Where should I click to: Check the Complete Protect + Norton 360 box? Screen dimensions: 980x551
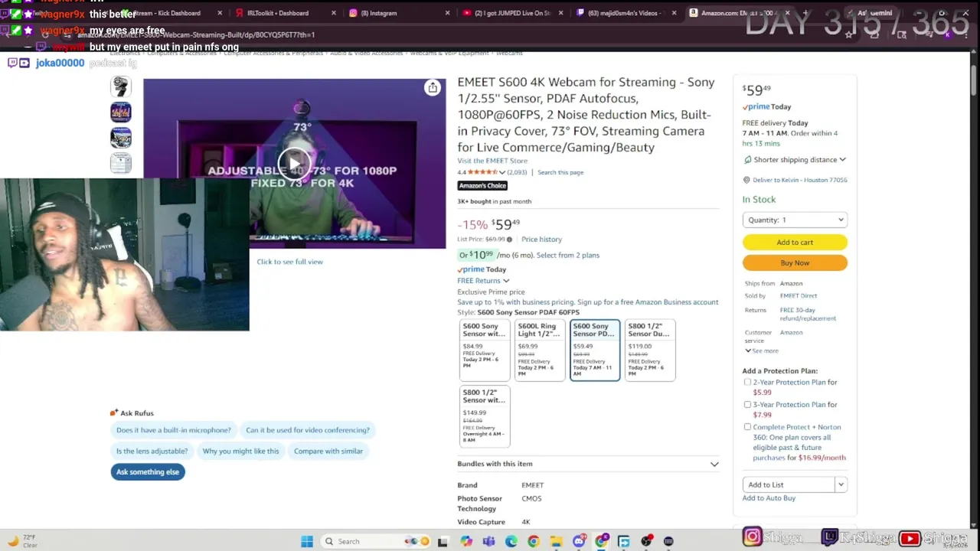(x=747, y=427)
